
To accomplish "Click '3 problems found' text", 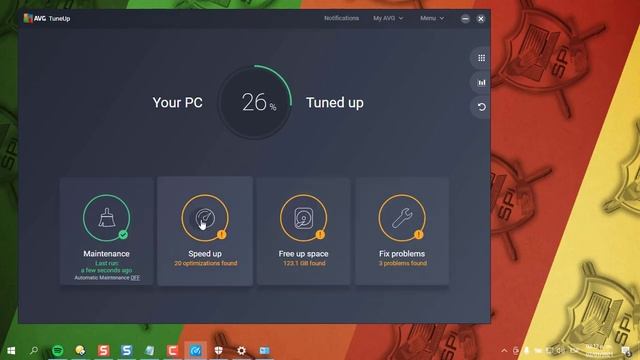I will click(x=402, y=263).
